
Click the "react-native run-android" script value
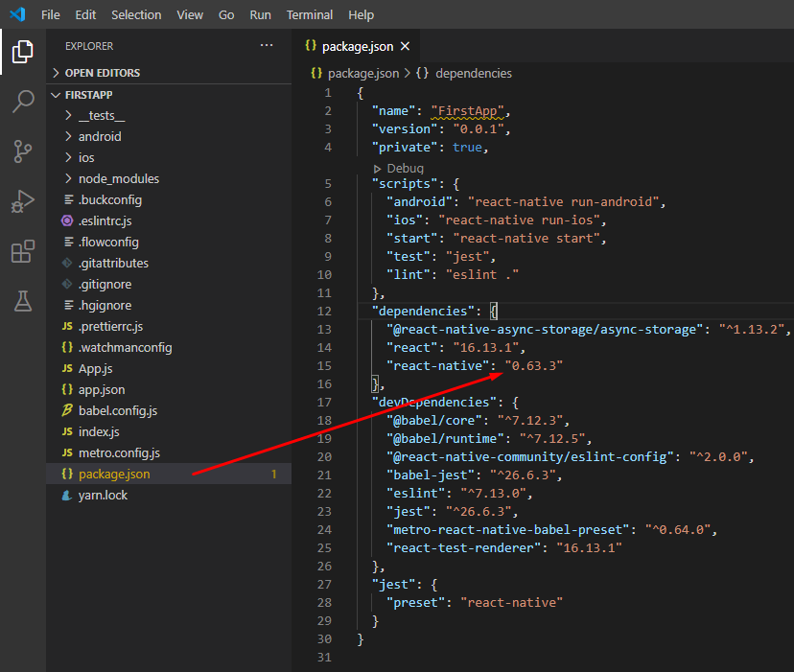[x=563, y=201]
